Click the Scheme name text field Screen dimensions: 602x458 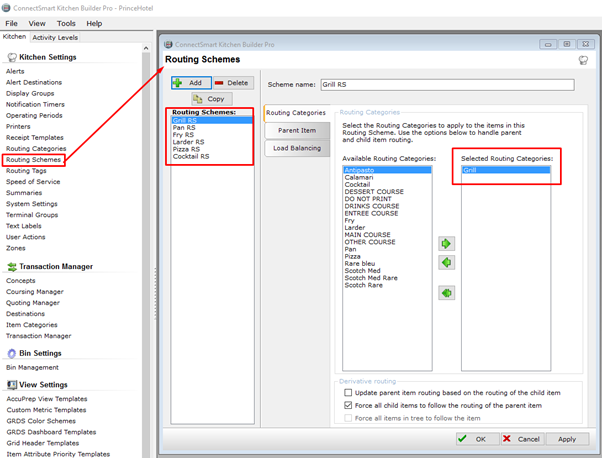[461, 85]
